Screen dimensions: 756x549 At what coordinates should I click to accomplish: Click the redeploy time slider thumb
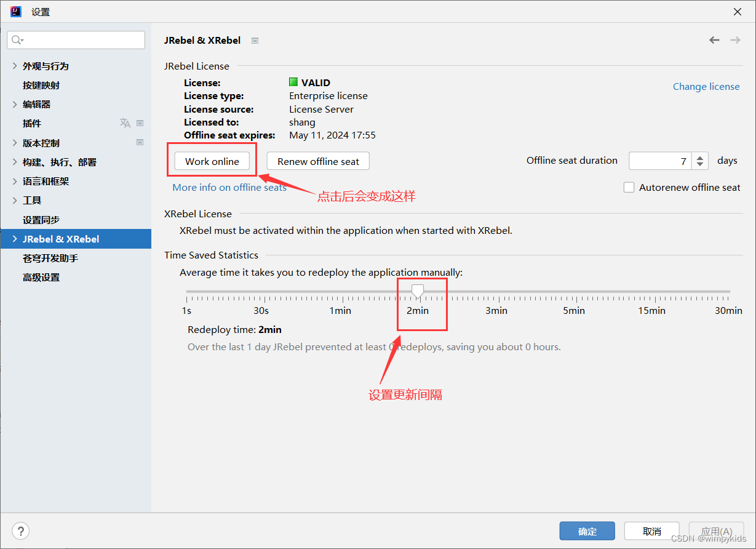pos(418,291)
